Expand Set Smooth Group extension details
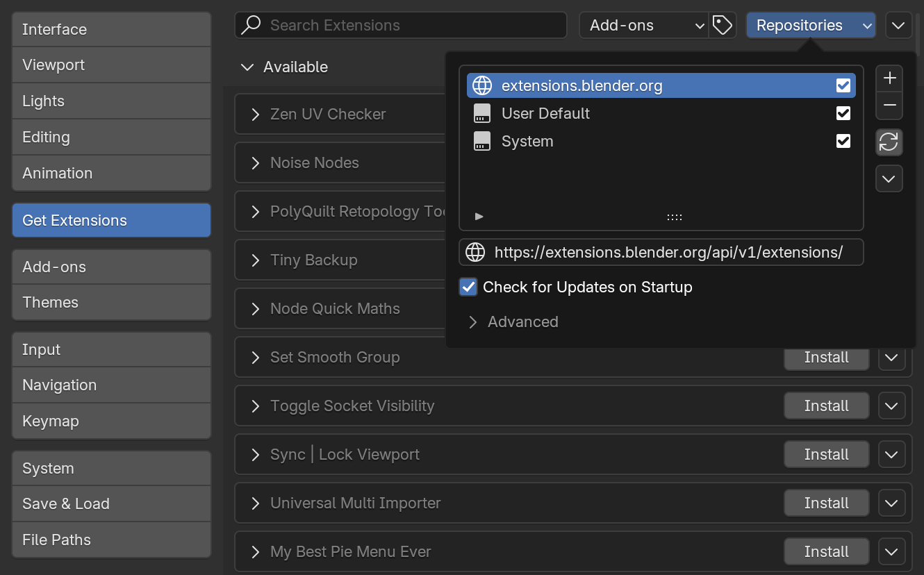 (256, 357)
